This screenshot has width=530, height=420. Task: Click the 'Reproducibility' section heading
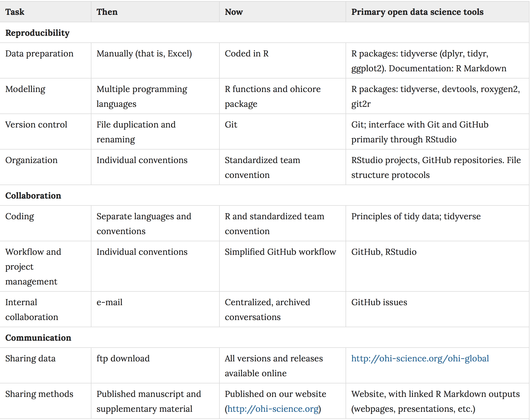(37, 33)
